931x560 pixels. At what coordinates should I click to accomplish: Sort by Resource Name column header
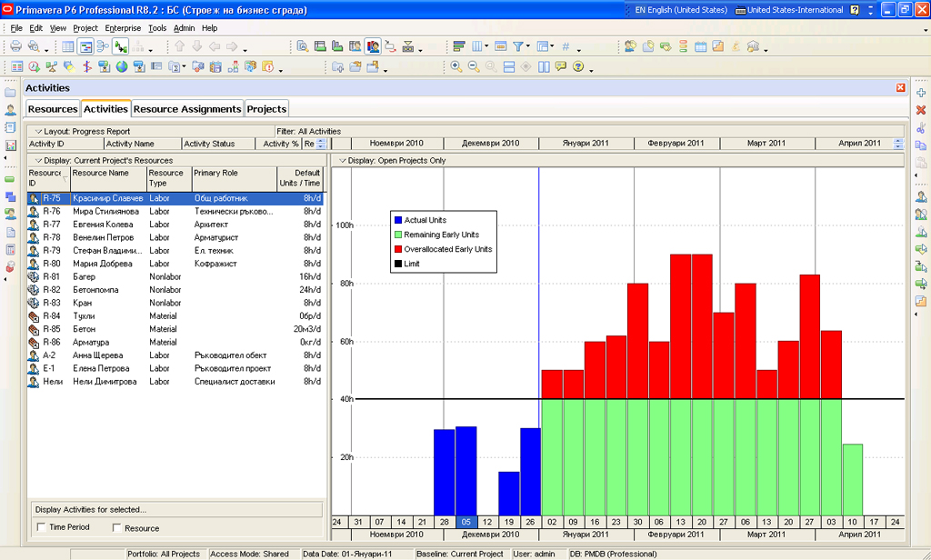[x=109, y=177]
